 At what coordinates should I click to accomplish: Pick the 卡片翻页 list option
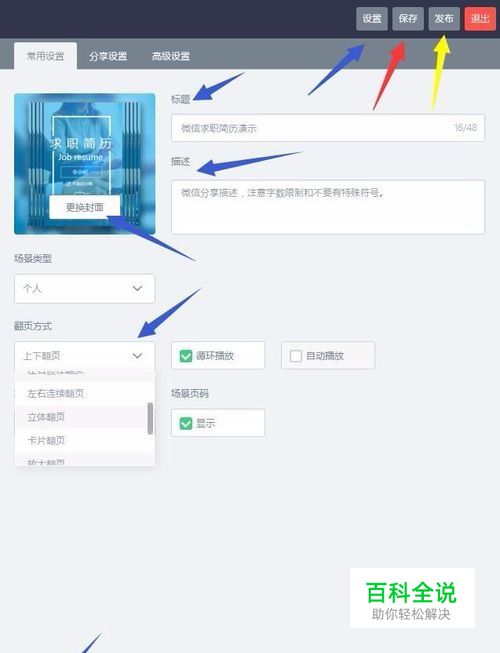(x=81, y=441)
